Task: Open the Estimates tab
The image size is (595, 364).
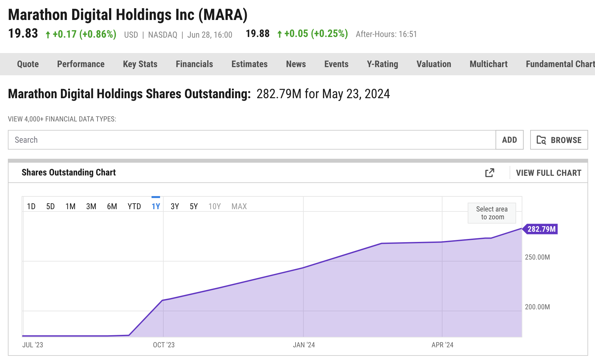Action: [x=249, y=64]
